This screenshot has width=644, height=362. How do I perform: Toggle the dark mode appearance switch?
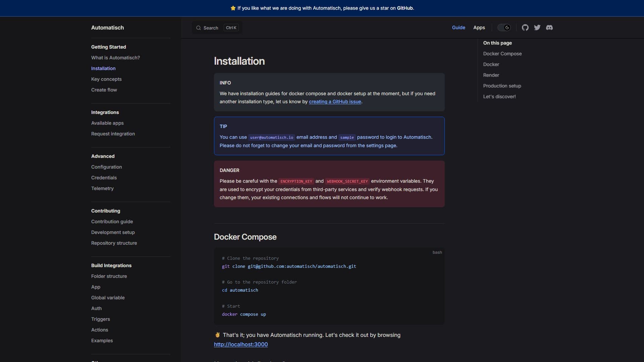pyautogui.click(x=504, y=27)
